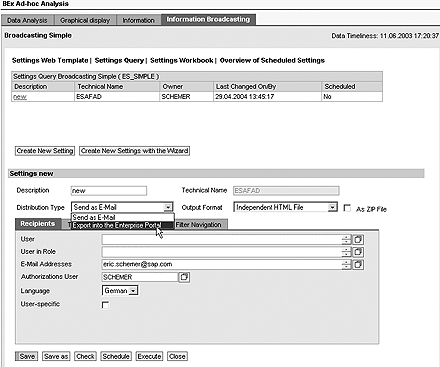Click the Settings Workbook link
The image size is (440, 367).
[182, 60]
